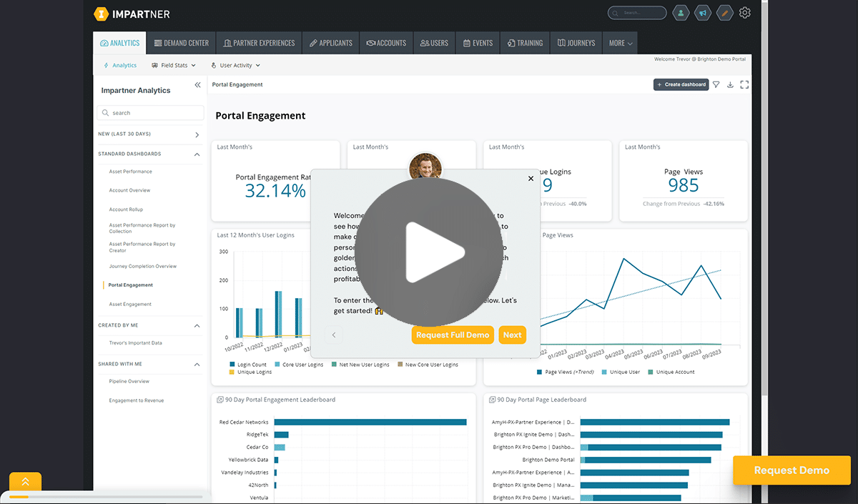Open the Demand Center tab
This screenshot has width=858, height=504.
click(x=182, y=43)
